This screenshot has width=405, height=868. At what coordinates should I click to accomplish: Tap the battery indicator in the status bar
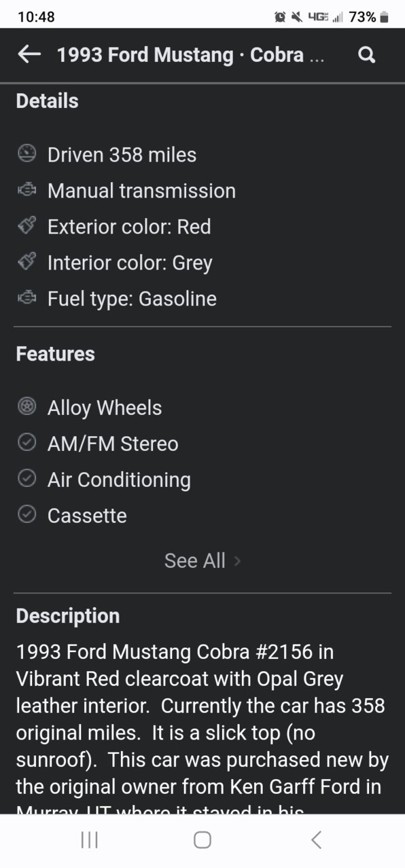click(385, 17)
